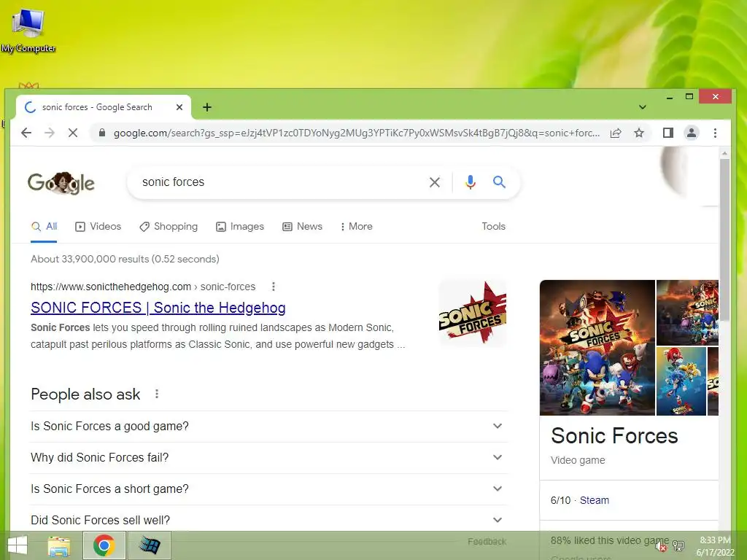Image resolution: width=747 pixels, height=560 pixels.
Task: Open the taskbar clock showing 8:33 PM
Action: click(x=715, y=546)
